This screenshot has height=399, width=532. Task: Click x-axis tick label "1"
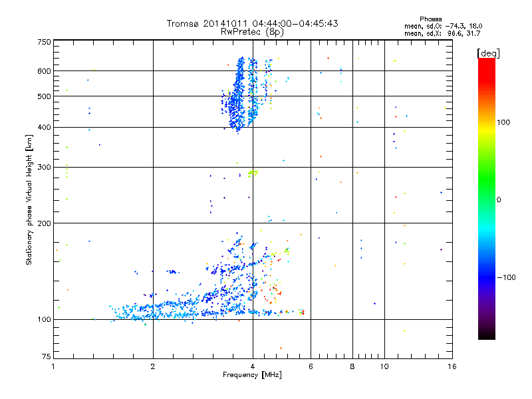[x=53, y=366]
